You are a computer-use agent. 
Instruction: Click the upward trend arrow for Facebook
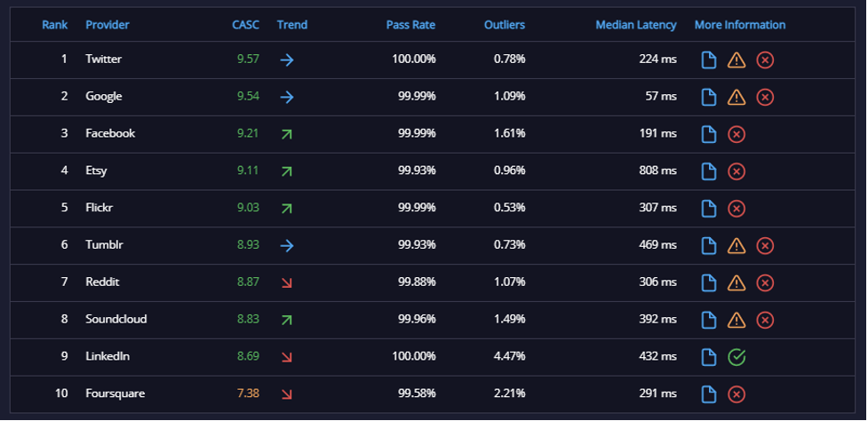286,134
